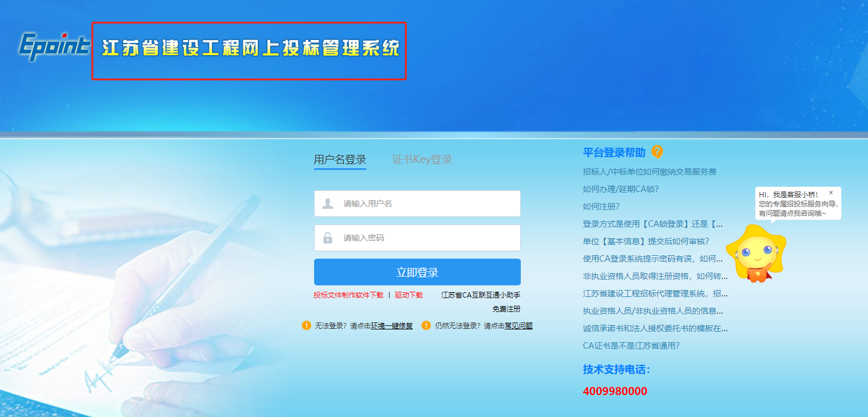The height and width of the screenshot is (417, 868).
Task: Switch to the 用户名登录 tab
Action: coord(340,159)
